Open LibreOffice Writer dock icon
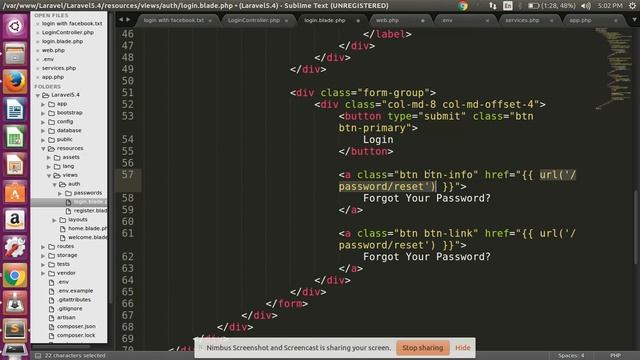Screen dimensions: 640x360 [x=15, y=109]
